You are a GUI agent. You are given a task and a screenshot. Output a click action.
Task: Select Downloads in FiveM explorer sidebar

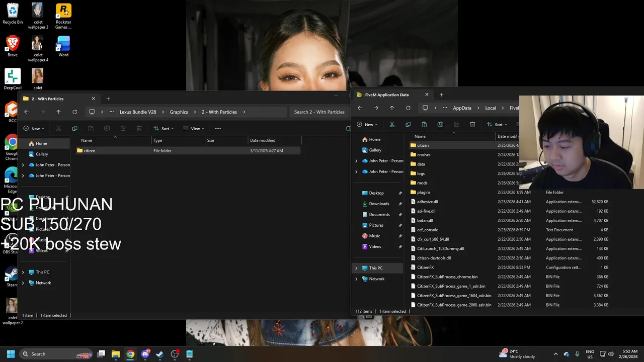pos(379,204)
